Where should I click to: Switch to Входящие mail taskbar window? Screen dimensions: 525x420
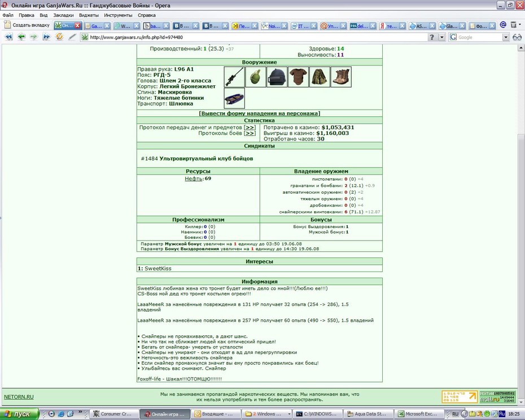coord(216,414)
